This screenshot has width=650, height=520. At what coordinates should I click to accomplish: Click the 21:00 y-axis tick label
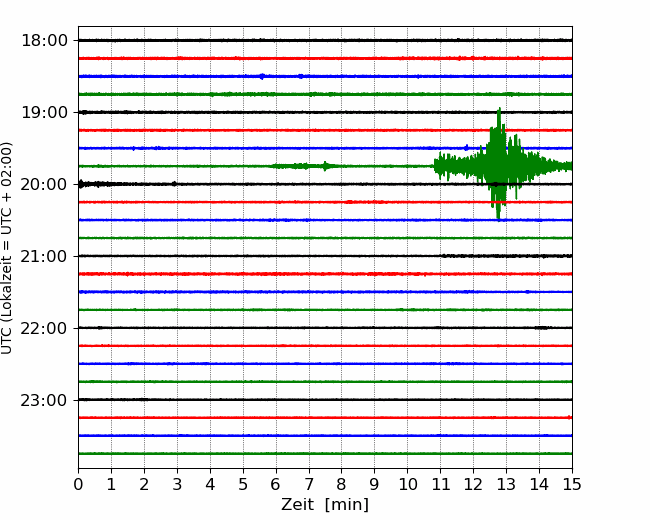pyautogui.click(x=44, y=256)
